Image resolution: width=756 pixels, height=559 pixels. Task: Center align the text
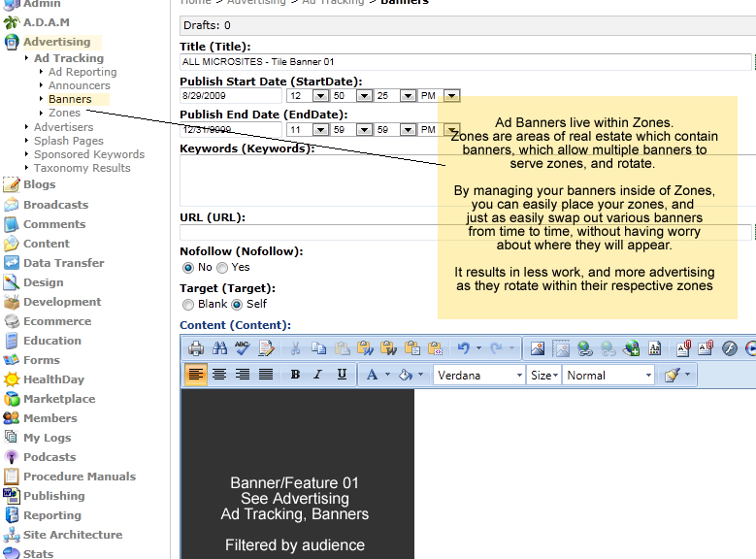coord(220,375)
